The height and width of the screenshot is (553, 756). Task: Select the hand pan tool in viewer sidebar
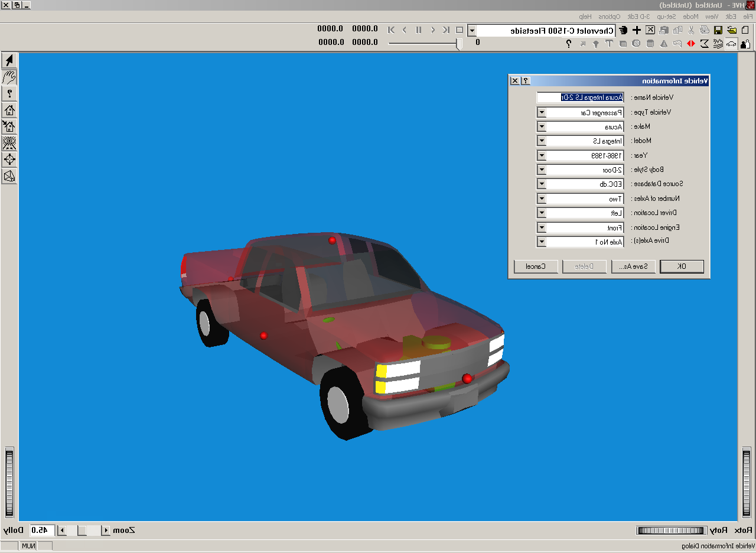click(x=9, y=77)
